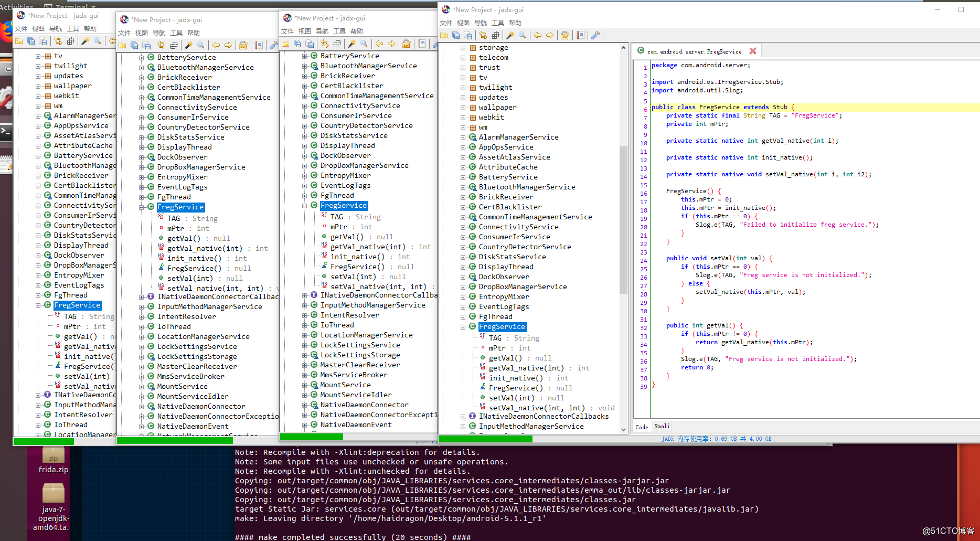Expand AlarmManagerService in the front window tree
The height and width of the screenshot is (541, 980).
tap(463, 137)
